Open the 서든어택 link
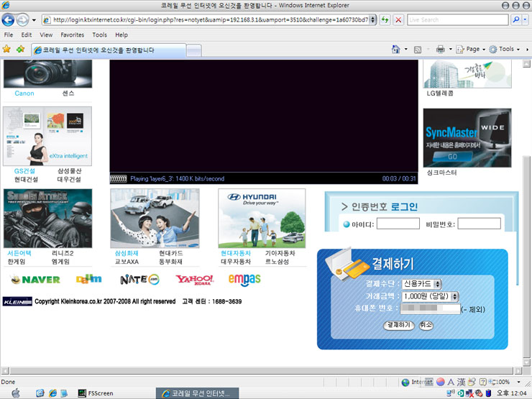The height and width of the screenshot is (399, 532). pos(19,253)
